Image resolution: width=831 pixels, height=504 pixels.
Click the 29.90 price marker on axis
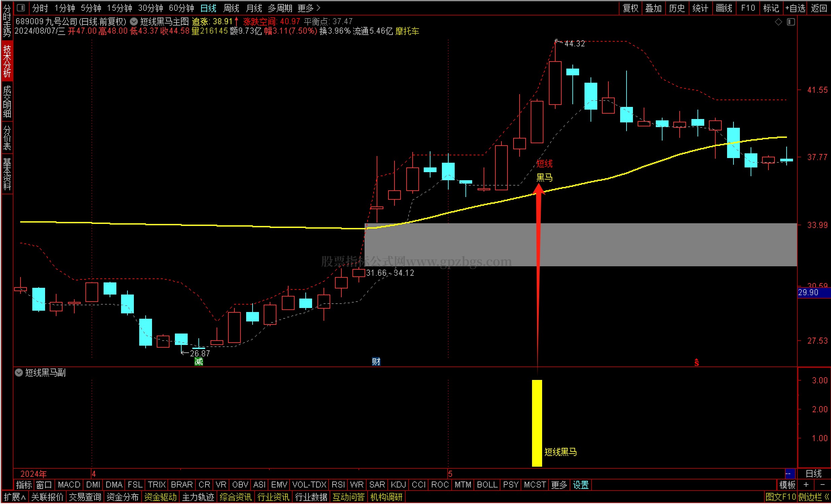click(x=814, y=292)
